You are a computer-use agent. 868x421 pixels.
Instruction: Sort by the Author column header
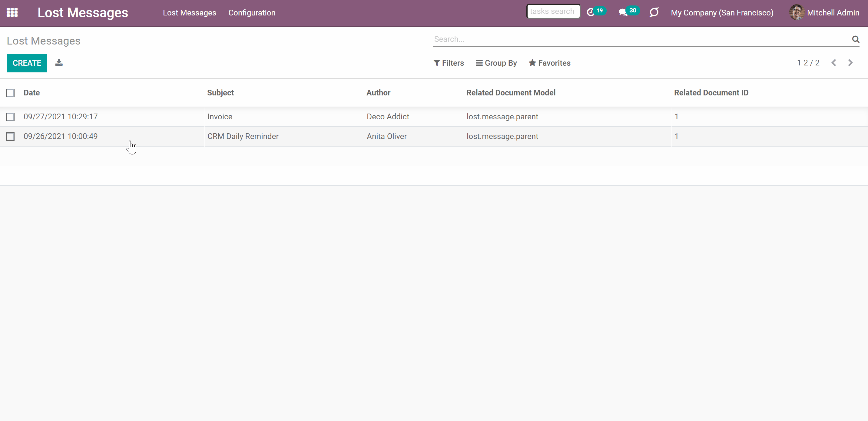pyautogui.click(x=378, y=93)
